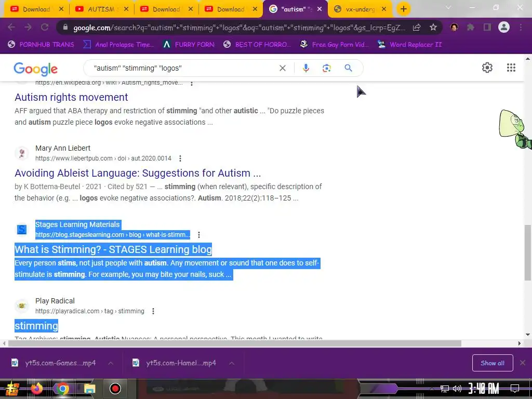Open What is Stimming? STAGES Learning blog
Viewport: 532px width, 399px height.
pyautogui.click(x=113, y=249)
